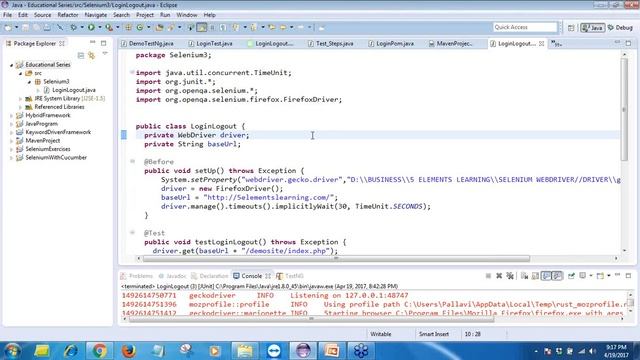Show the hidden editor tabs list
640x360 pixels.
(556, 43)
